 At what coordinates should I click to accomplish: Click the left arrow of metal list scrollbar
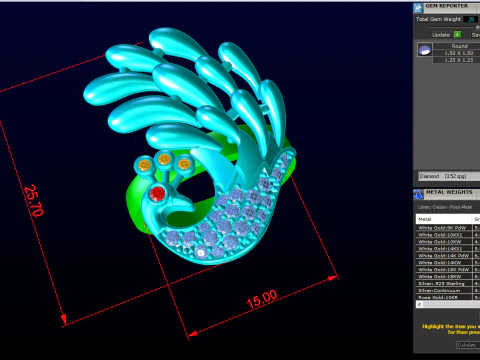[x=419, y=304]
